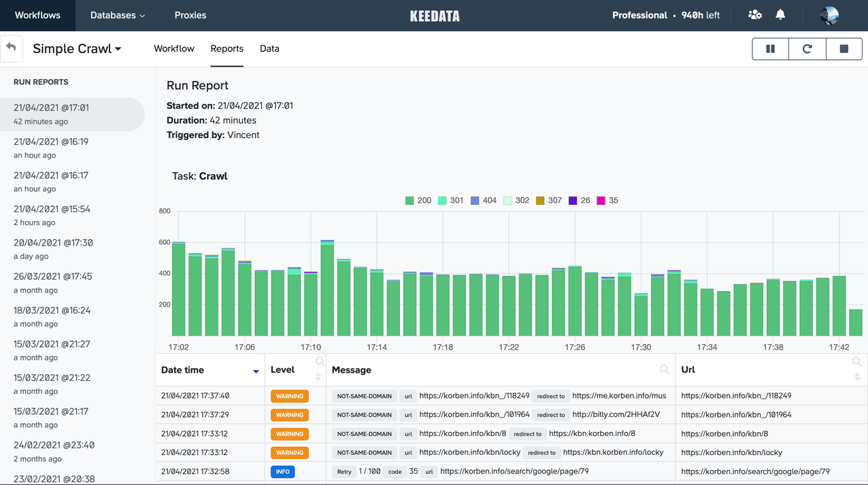Click redirect target http://bitly.com/2HHAf2V
Viewport: 868px width, 485px height.
616,415
